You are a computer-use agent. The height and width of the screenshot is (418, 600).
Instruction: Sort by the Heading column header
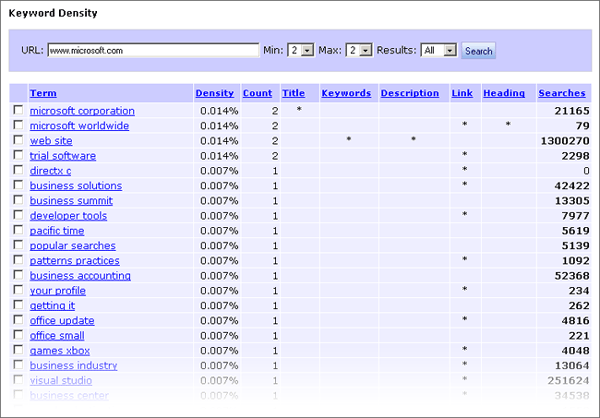coord(504,93)
